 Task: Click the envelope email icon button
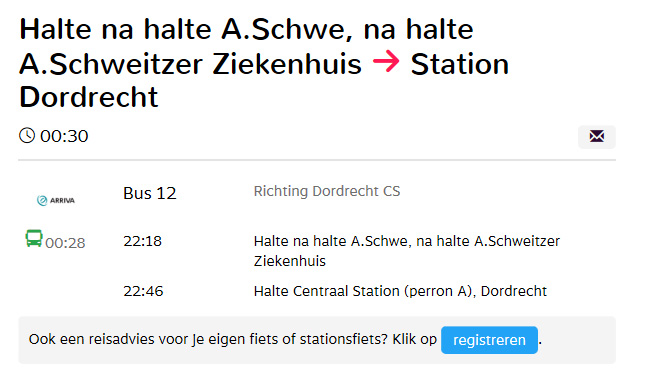(597, 136)
